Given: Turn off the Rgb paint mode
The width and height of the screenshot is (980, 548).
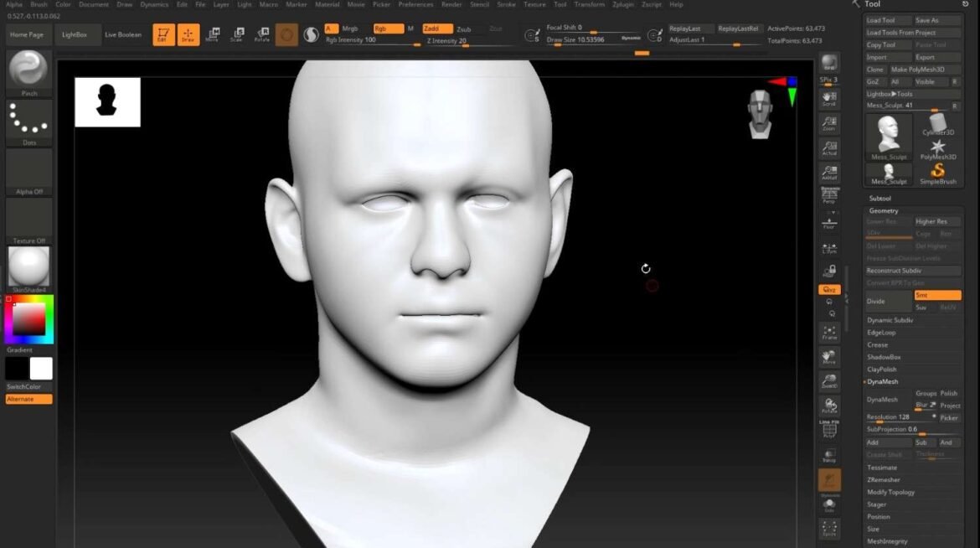Looking at the screenshot, I should pos(387,28).
